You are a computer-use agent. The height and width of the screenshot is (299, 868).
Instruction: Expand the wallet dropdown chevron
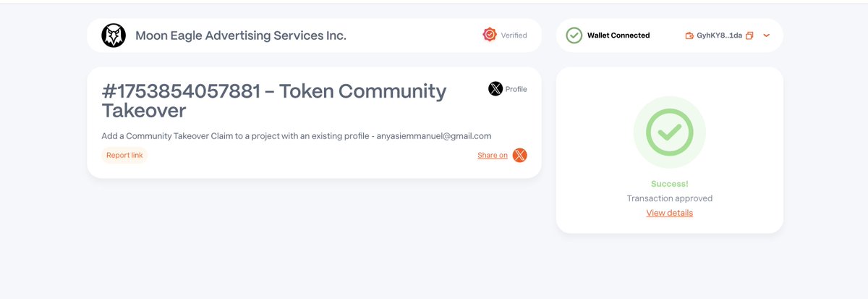click(x=767, y=35)
